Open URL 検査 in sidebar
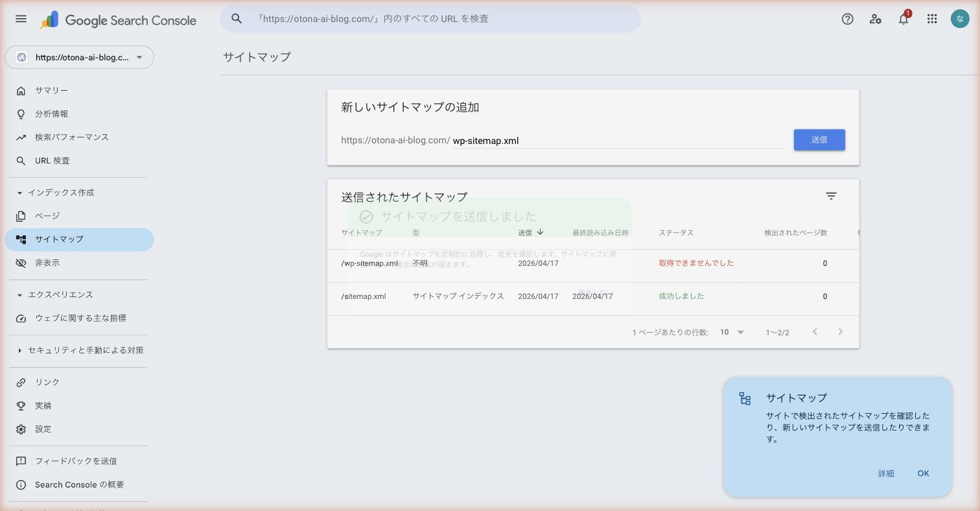 (x=79, y=161)
